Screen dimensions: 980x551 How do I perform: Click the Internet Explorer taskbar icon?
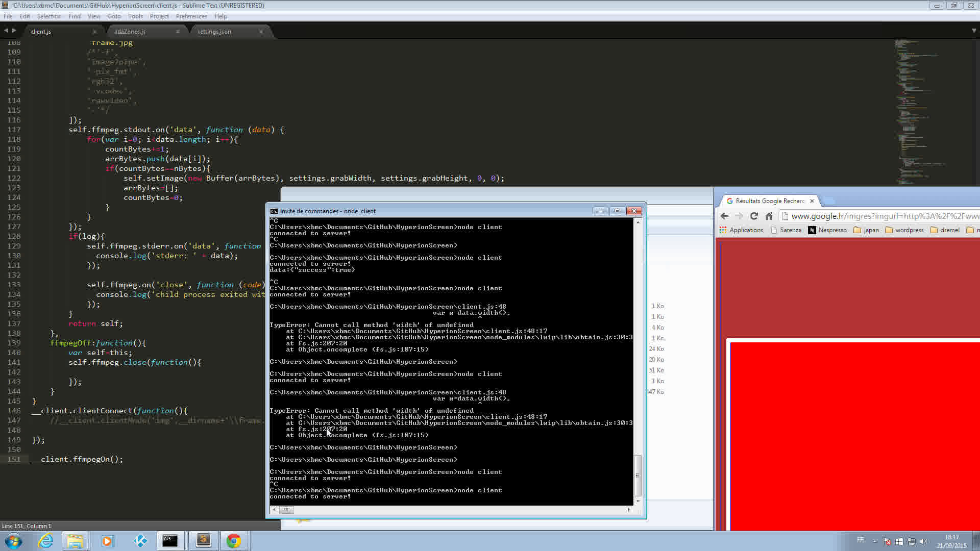click(46, 541)
